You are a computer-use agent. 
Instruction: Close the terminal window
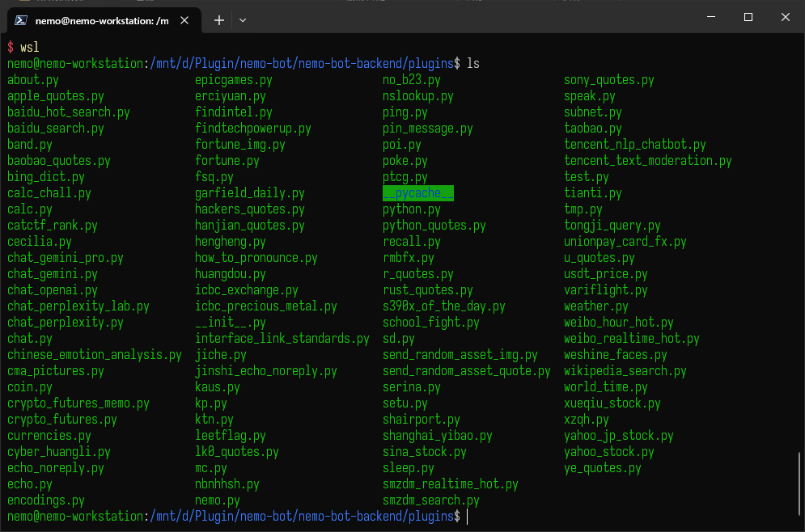786,18
